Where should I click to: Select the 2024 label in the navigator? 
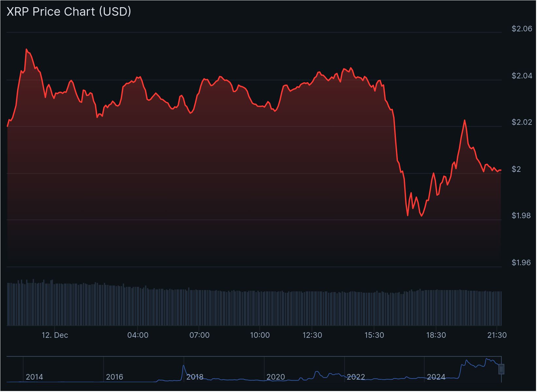(436, 377)
